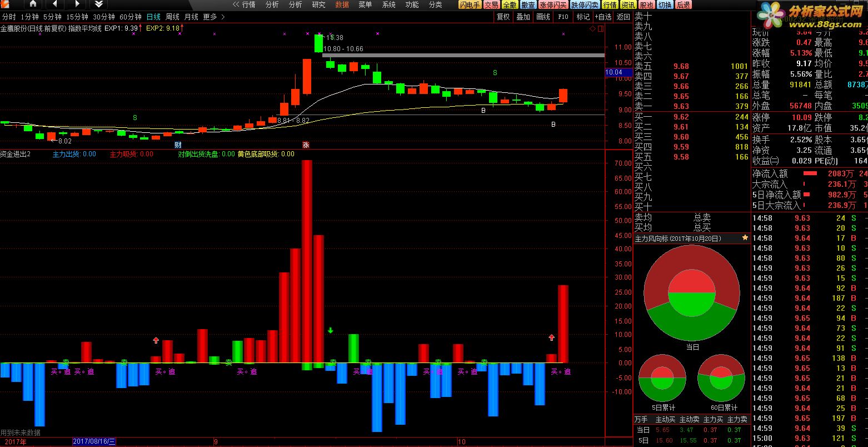Switch to the 15分钟 chart period

pos(77,17)
